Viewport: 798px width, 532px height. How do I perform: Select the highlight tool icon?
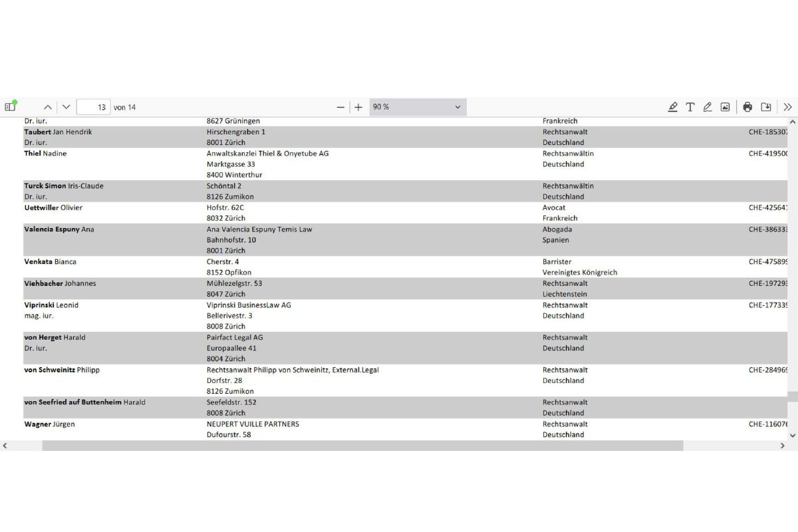click(x=673, y=107)
